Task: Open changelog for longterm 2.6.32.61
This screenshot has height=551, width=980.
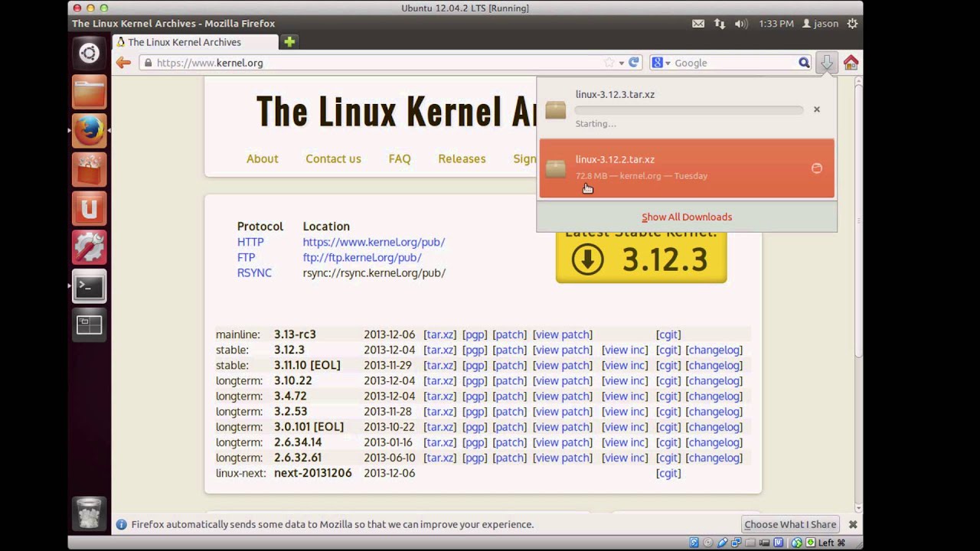Action: [714, 458]
